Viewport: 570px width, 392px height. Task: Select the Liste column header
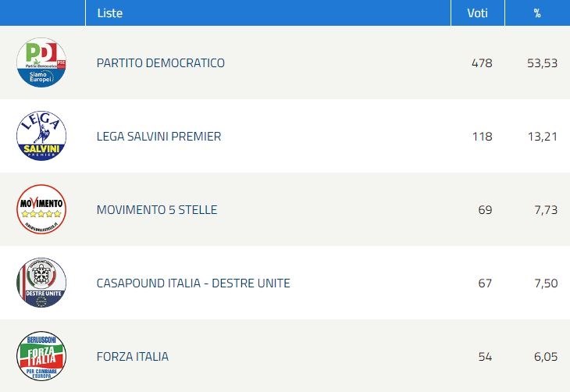click(110, 13)
